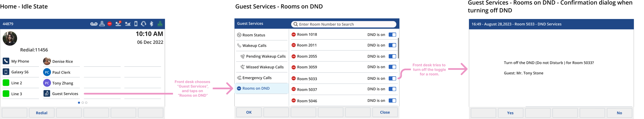The image size is (644, 119).
Task: Select Pending Wakeup Calls submenu item
Action: pyautogui.click(x=265, y=56)
